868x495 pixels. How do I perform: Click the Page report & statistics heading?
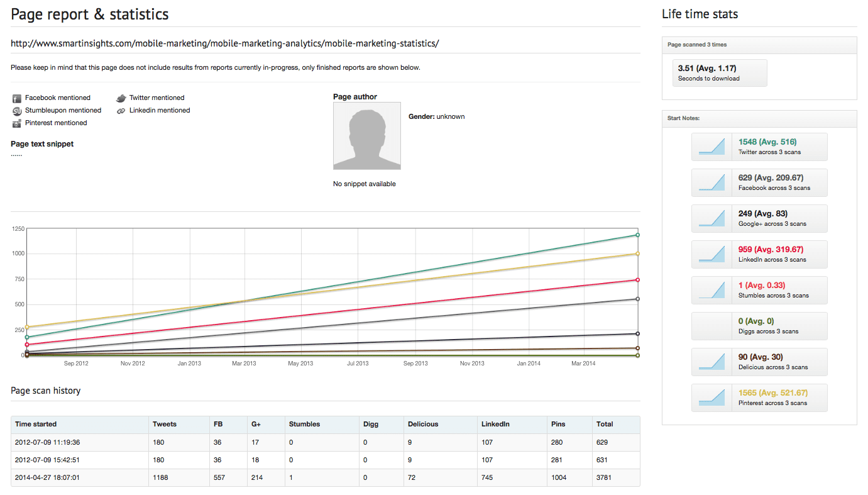click(x=90, y=14)
